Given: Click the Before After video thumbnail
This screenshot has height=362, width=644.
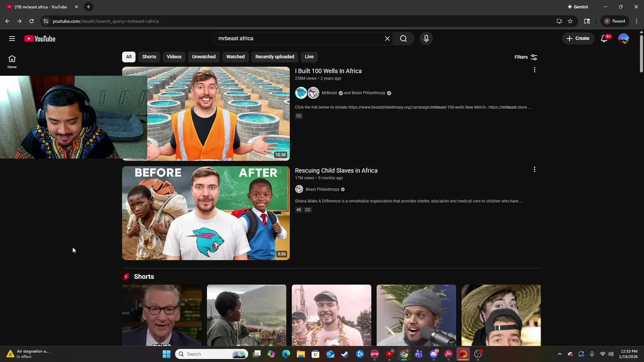Looking at the screenshot, I should pyautogui.click(x=206, y=213).
